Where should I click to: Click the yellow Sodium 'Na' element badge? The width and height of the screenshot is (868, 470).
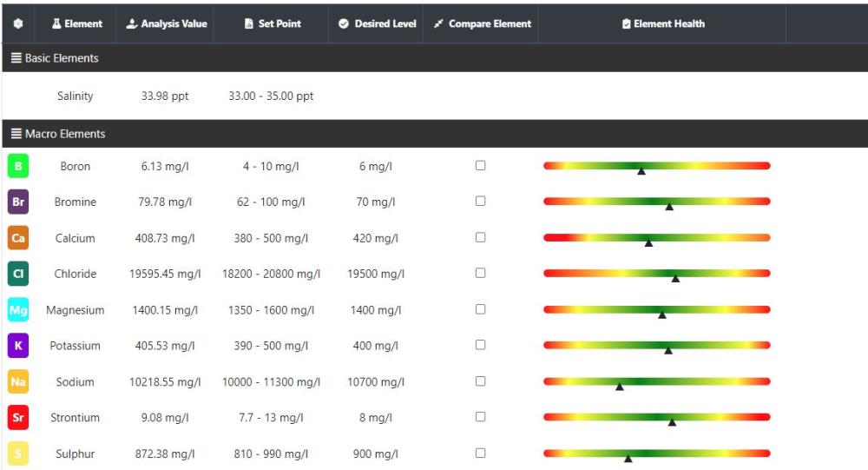tap(18, 382)
